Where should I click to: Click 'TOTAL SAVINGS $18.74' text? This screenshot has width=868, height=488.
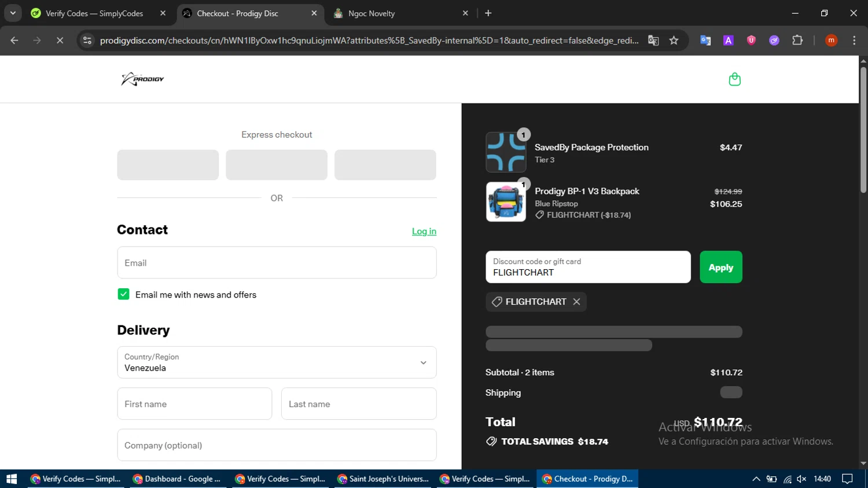pyautogui.click(x=554, y=442)
